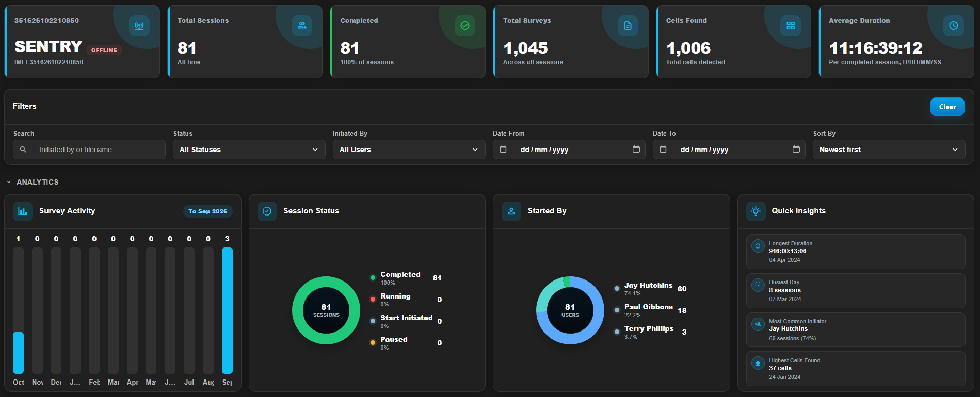Click the Paused legend entry
The height and width of the screenshot is (397, 980).
coord(406,343)
